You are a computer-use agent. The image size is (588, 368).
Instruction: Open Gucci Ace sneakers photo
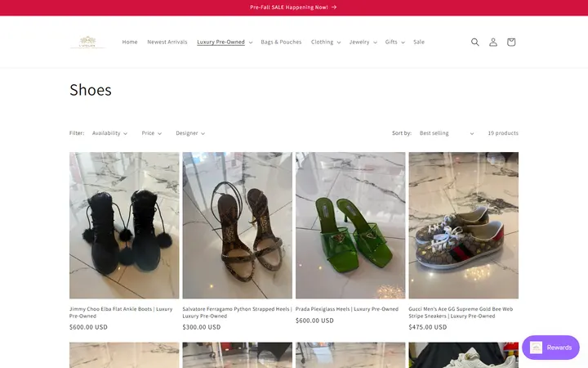(x=464, y=226)
